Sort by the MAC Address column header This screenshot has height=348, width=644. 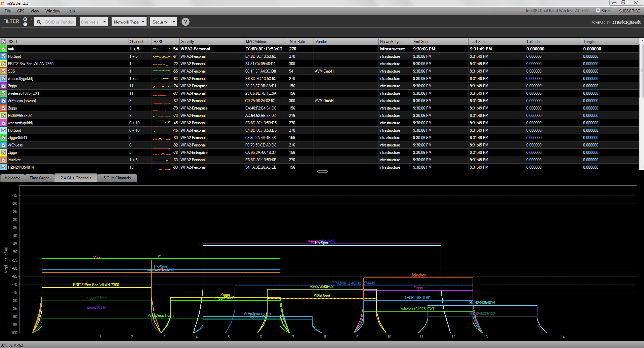point(266,42)
